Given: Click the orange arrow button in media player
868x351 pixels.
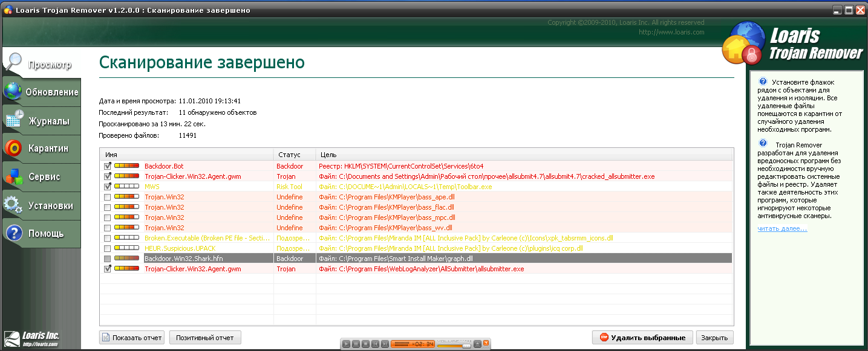Looking at the screenshot, I should tap(486, 343).
